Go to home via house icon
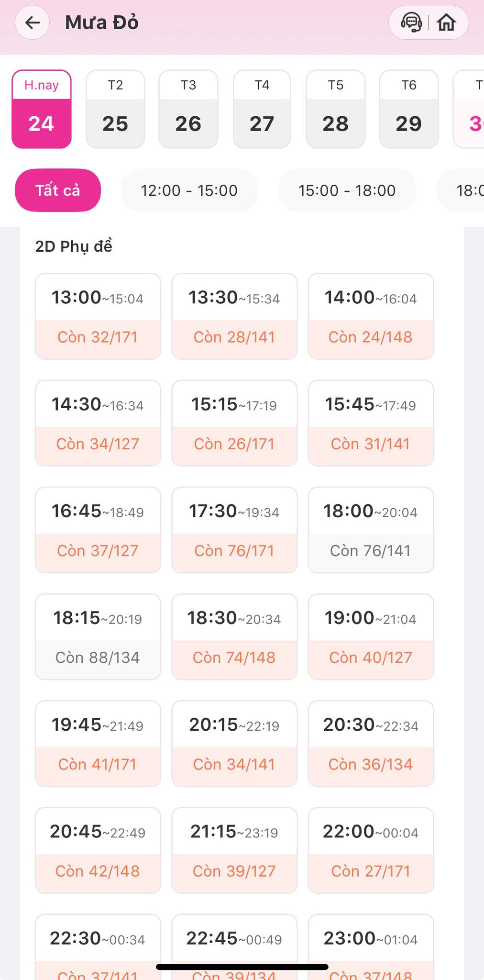 click(446, 22)
